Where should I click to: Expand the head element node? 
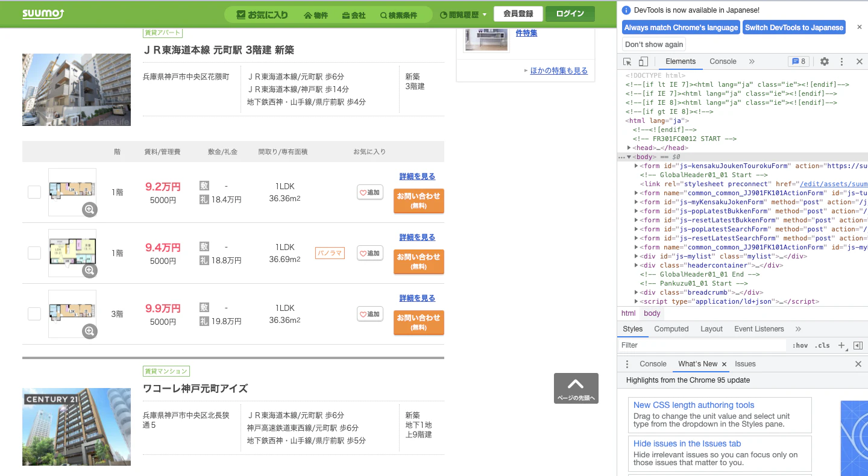tap(629, 148)
